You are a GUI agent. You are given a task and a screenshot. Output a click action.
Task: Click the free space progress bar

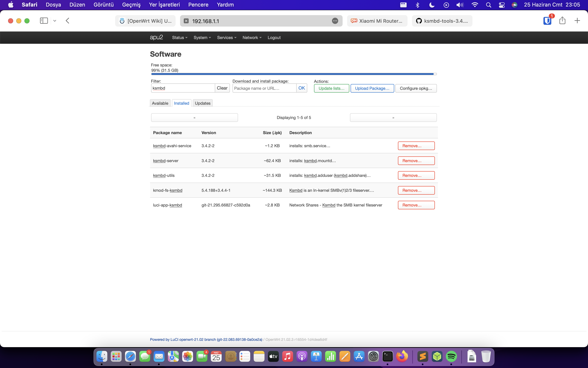294,74
